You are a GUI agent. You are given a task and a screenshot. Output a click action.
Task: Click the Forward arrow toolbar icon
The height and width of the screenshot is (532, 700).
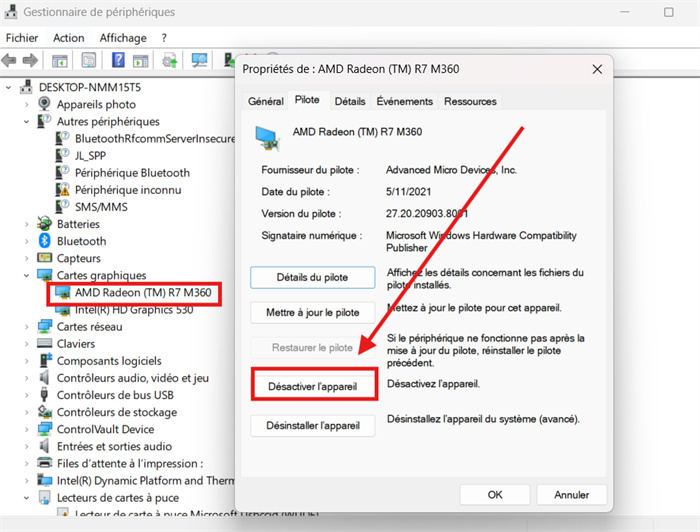[30, 60]
